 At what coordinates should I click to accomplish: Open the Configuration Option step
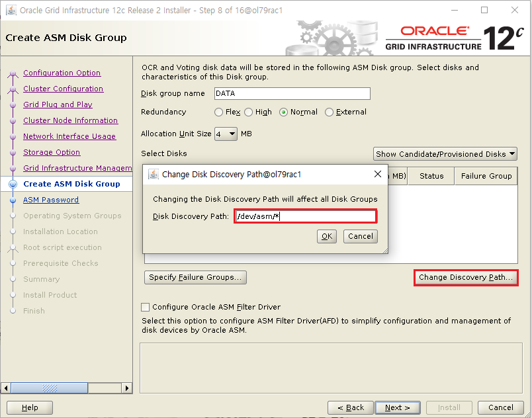pos(62,73)
